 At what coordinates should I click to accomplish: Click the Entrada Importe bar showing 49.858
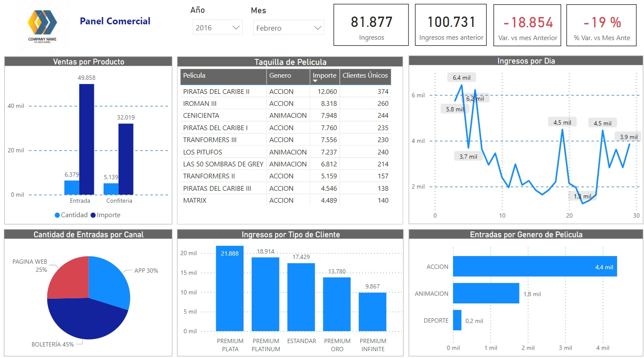87,141
